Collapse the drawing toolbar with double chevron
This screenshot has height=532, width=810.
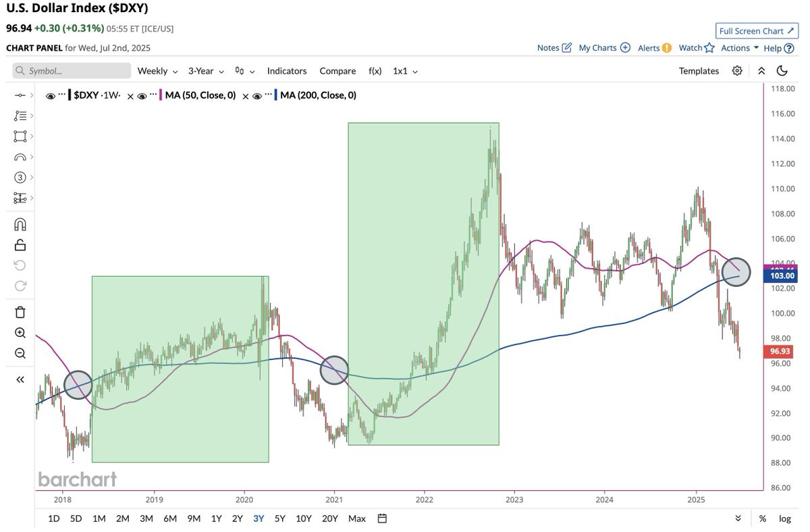[x=20, y=379]
